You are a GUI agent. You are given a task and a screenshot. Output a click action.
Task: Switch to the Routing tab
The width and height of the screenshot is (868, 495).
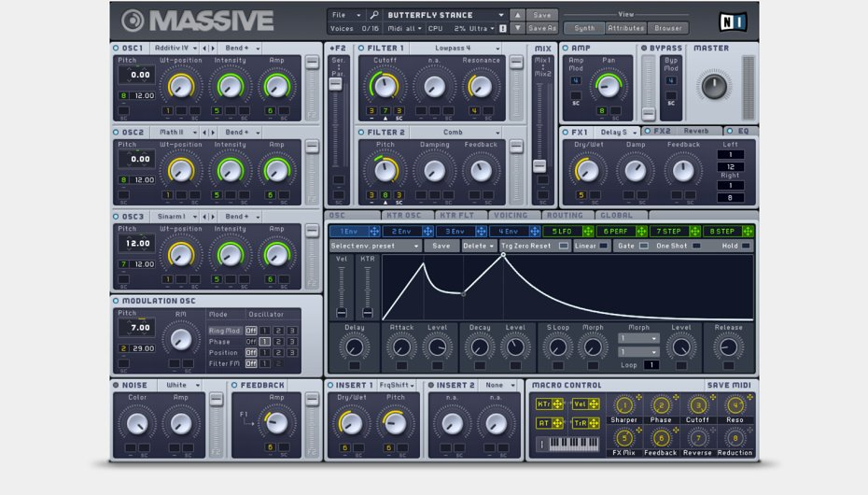point(564,215)
